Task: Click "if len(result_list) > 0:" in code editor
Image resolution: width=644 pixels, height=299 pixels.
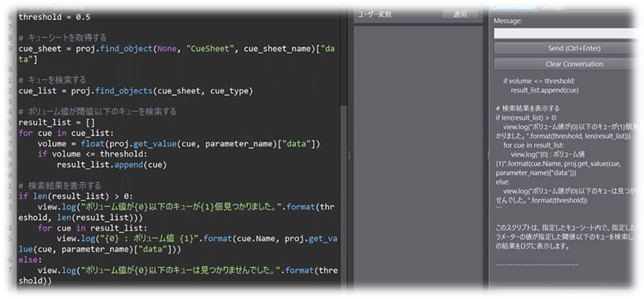Action: coord(76,196)
